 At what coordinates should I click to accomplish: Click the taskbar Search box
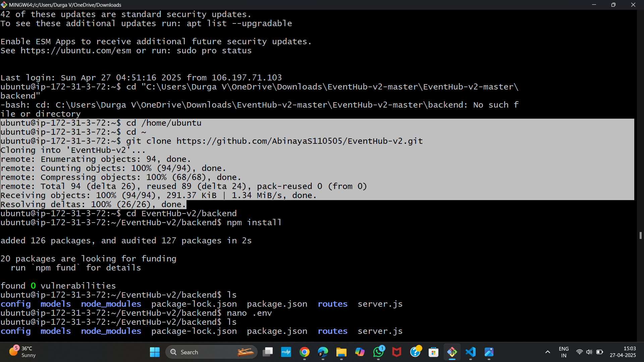[211, 352]
